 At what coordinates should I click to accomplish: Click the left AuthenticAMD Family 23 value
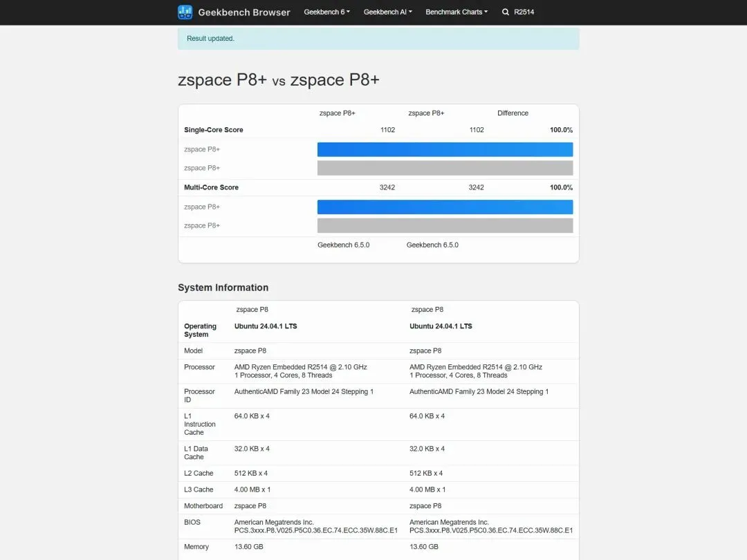304,391
